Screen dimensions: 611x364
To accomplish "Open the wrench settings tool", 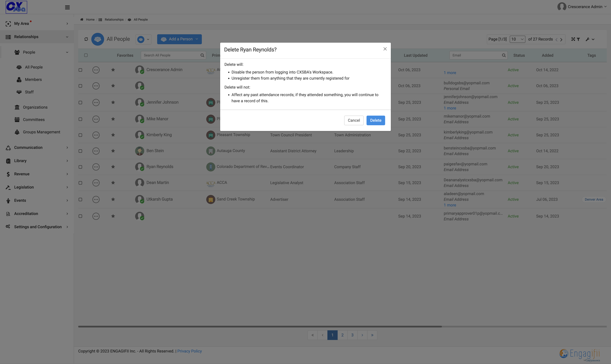I will click(587, 39).
